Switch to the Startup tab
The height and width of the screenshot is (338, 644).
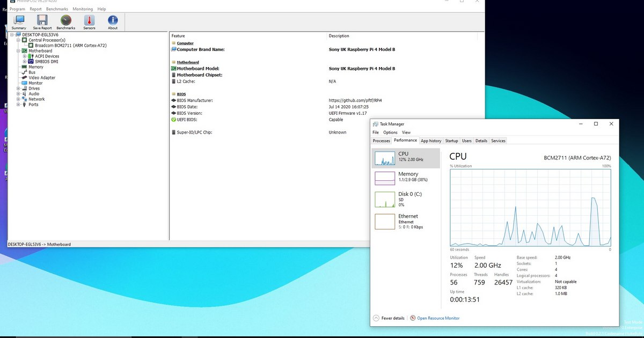pos(452,141)
